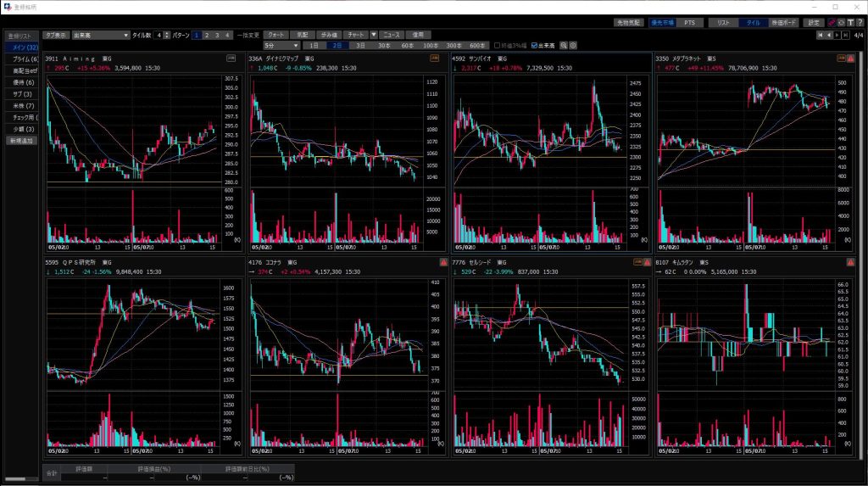Click the タブ表示 button

[x=56, y=35]
